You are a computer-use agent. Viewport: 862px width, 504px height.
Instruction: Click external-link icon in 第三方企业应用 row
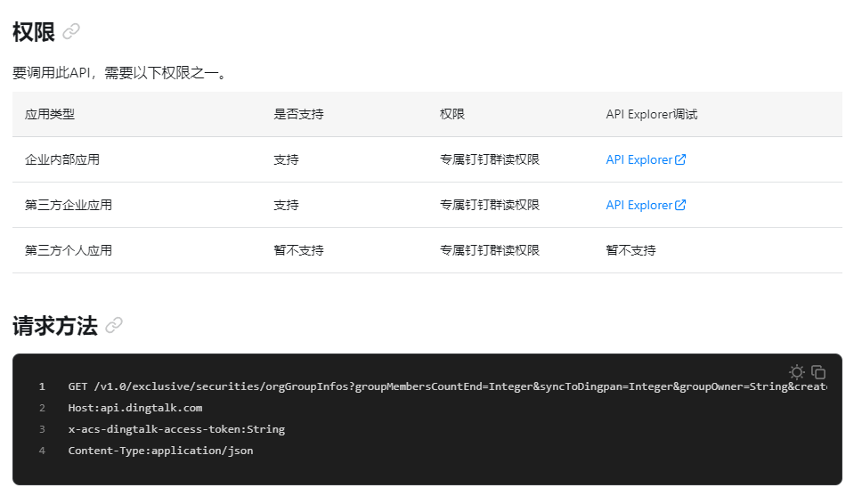680,205
